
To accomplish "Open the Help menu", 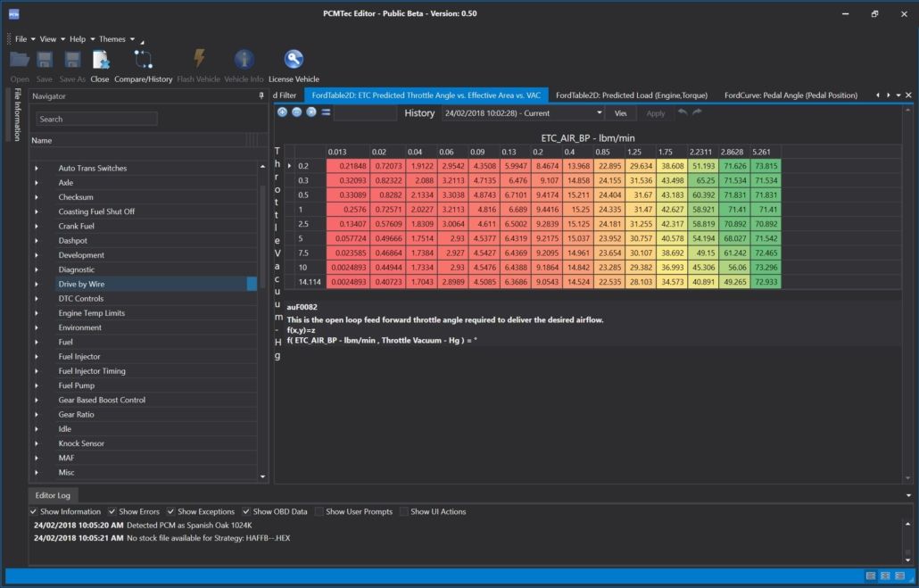I will (78, 39).
